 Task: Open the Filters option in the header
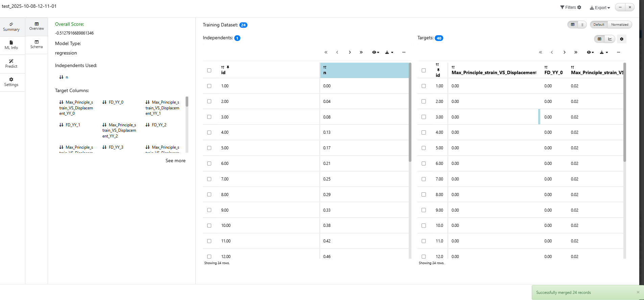tap(570, 7)
